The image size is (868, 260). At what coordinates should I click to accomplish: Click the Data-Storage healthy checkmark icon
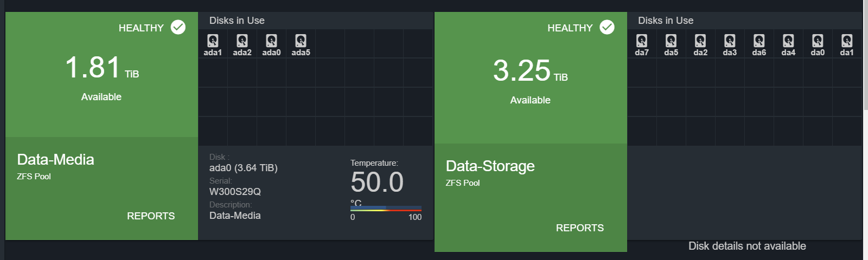pos(607,27)
